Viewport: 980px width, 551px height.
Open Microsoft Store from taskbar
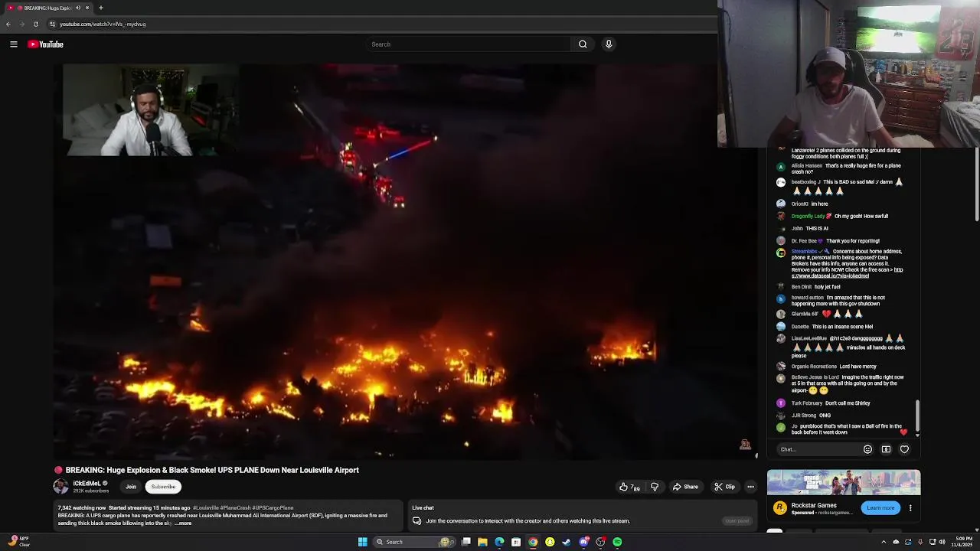click(x=516, y=542)
